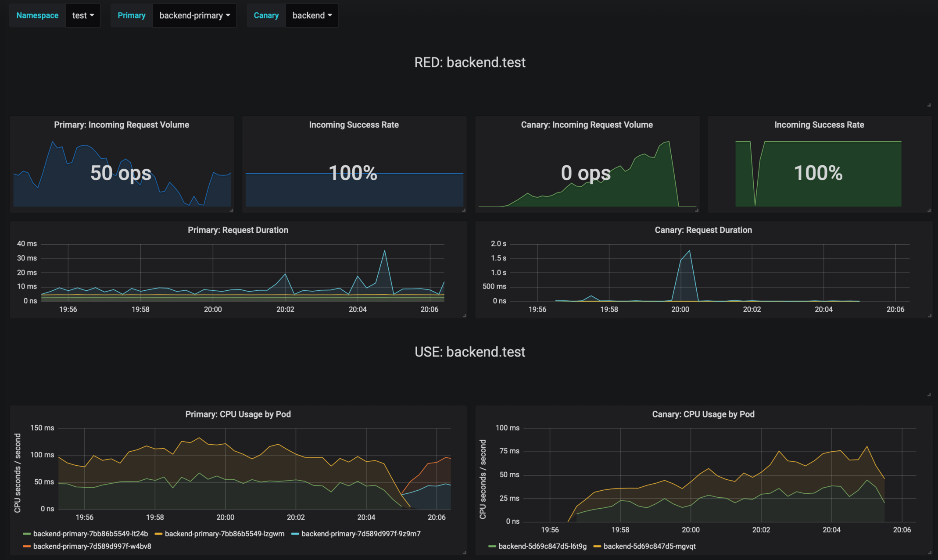Viewport: 938px width, 560px height.
Task: Click the resize corner icon on Primary: Incoming Request Volume panel
Action: [231, 210]
